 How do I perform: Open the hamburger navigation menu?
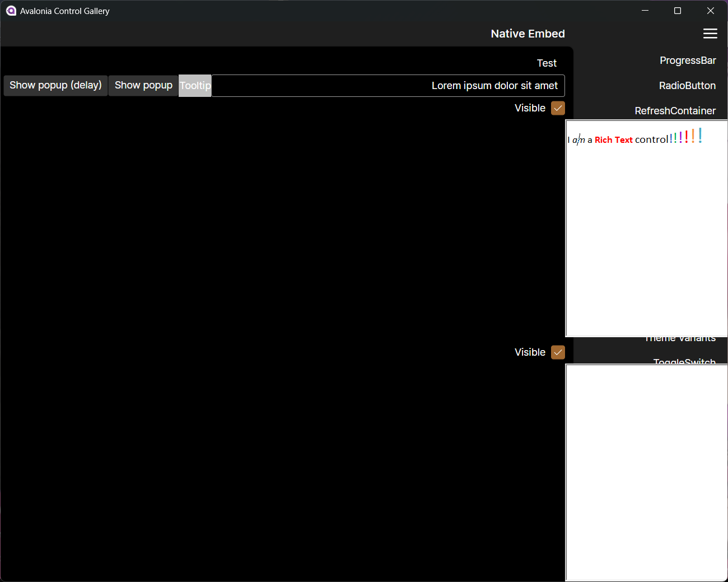(710, 34)
